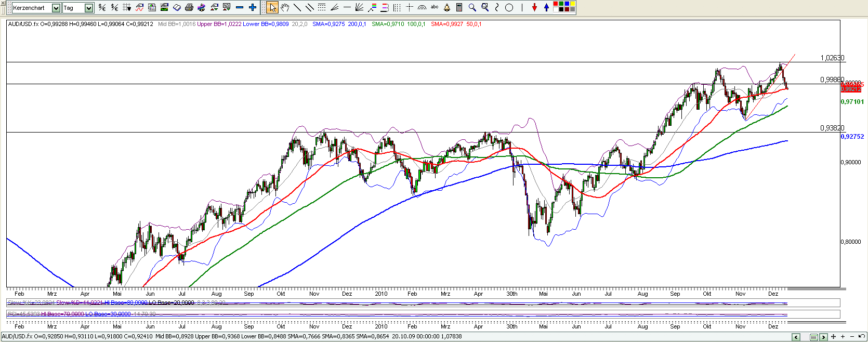Pick the yellow color swatch
This screenshot has width=868, height=342.
pos(572,4)
